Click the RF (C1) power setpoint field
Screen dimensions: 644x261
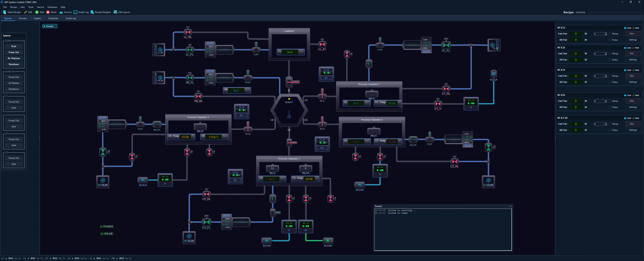pos(599,34)
